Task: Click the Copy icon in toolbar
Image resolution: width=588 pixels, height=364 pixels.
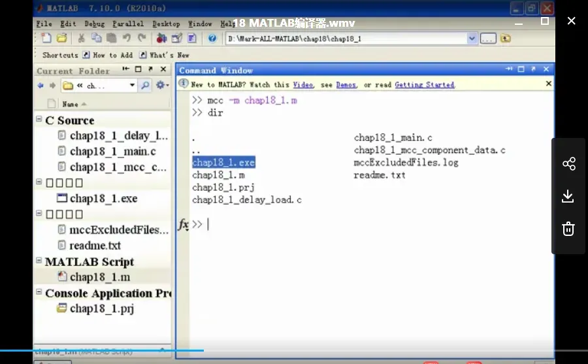Action: point(97,38)
